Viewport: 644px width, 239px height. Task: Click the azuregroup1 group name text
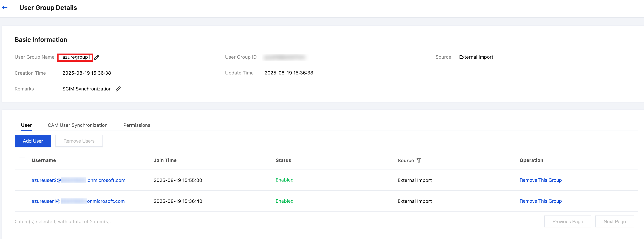[x=76, y=57]
